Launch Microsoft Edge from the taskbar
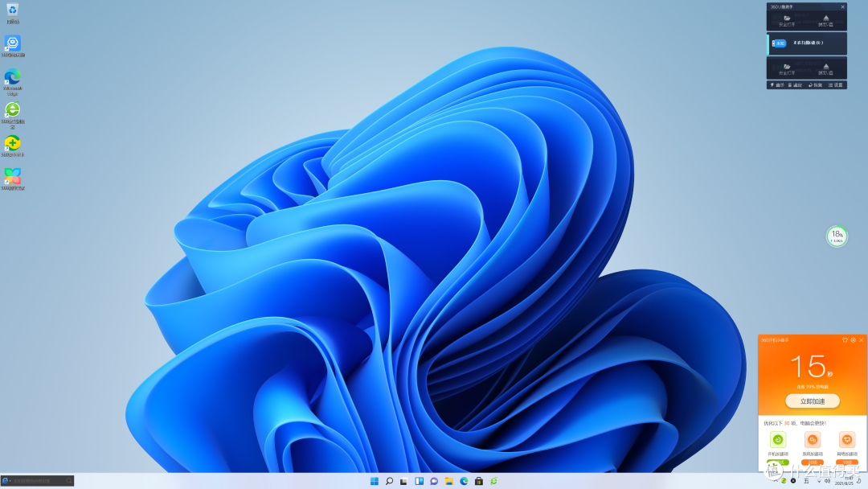This screenshot has width=868, height=489. pyautogui.click(x=464, y=481)
